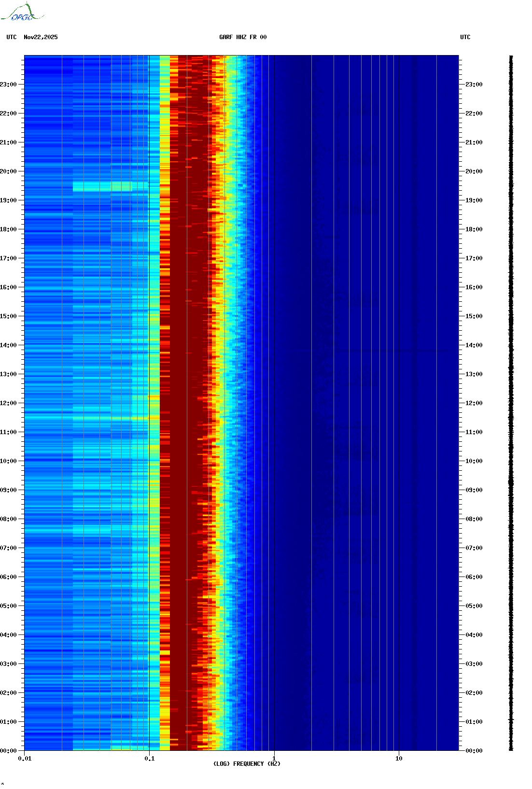Pick the 06:00 marker on the right axis
This screenshot has height=789, width=532.
pos(474,577)
